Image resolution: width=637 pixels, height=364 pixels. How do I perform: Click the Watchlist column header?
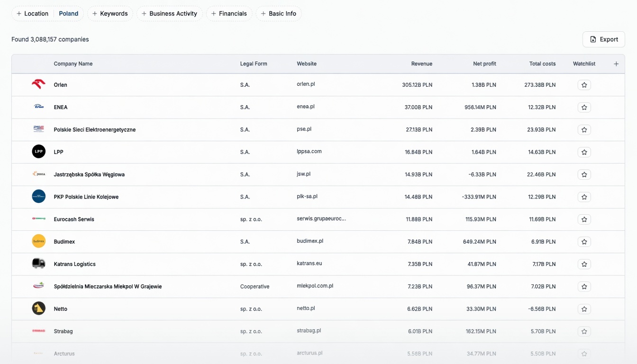click(x=584, y=64)
